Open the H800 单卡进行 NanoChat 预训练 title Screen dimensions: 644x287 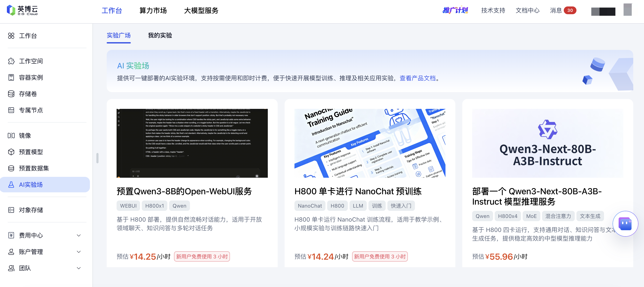358,191
